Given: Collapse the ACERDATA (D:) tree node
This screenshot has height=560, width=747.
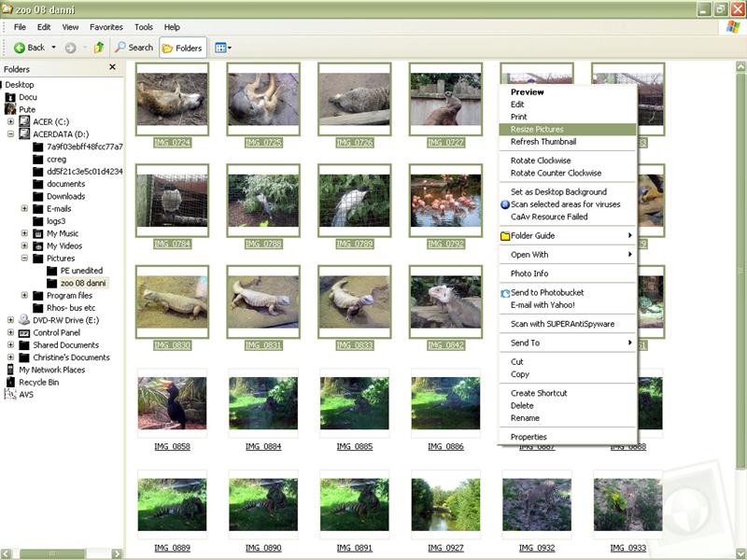Looking at the screenshot, I should [x=10, y=134].
